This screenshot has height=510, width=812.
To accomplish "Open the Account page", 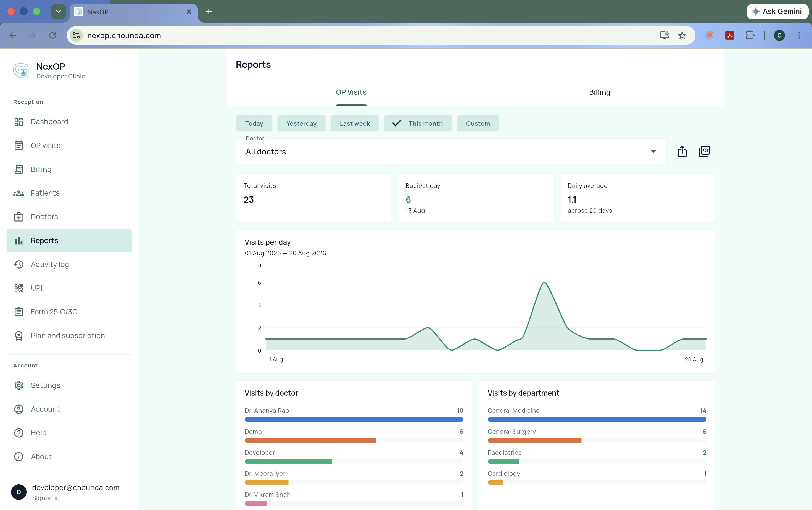I will click(69, 409).
